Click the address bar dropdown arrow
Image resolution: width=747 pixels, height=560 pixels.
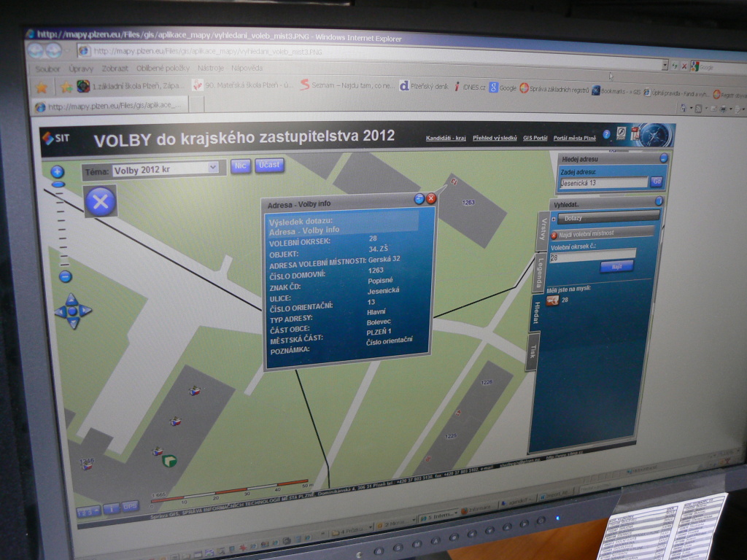665,65
